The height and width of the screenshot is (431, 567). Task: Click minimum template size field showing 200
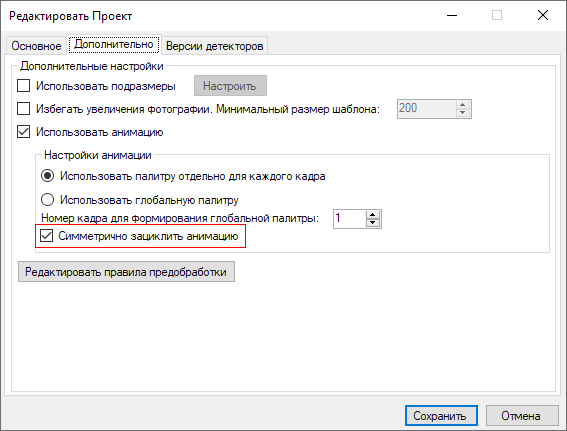tap(427, 108)
